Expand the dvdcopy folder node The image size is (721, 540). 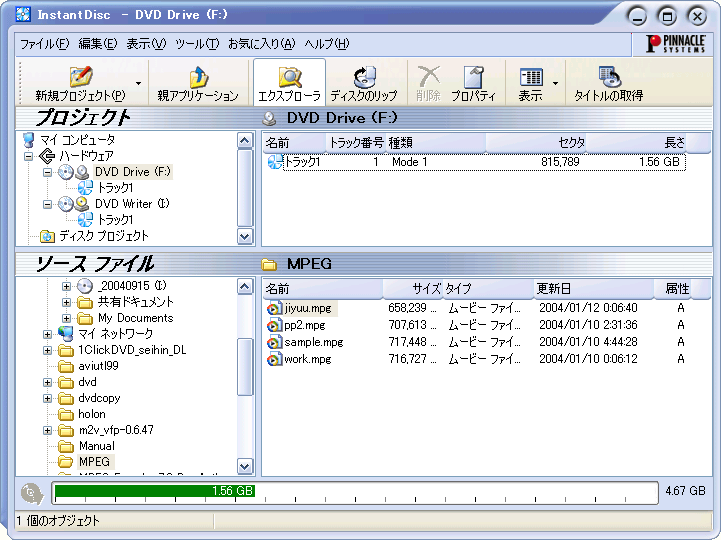coord(47,398)
